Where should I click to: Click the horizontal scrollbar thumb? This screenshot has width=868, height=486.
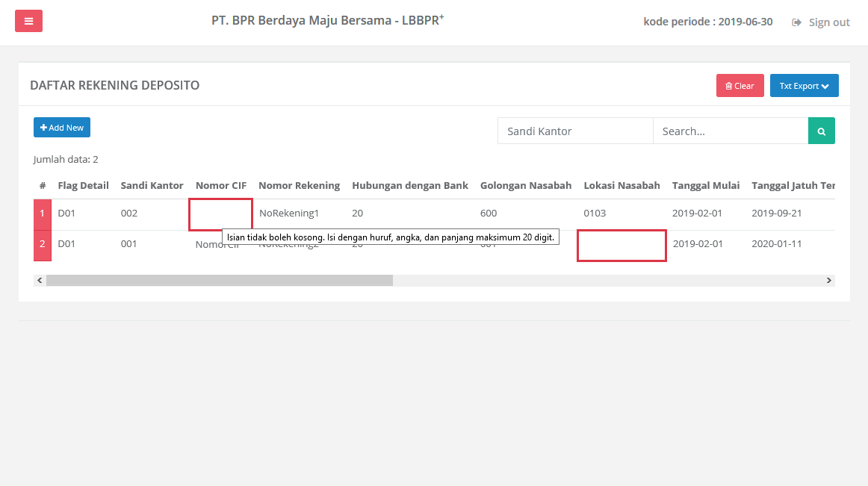point(220,280)
